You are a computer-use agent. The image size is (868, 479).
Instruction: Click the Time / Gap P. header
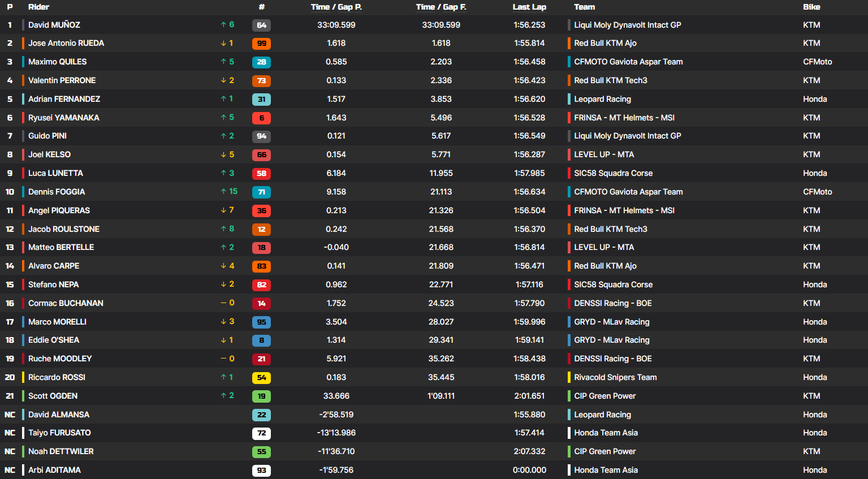tap(336, 7)
